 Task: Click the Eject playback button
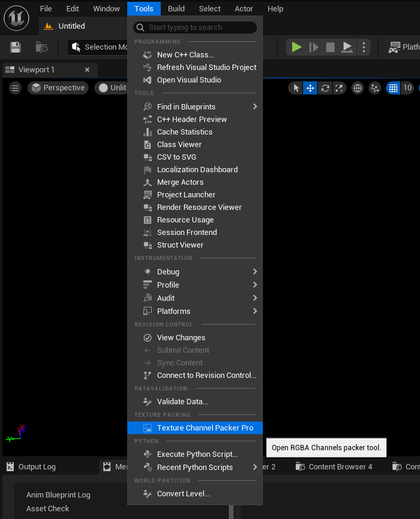coord(347,47)
